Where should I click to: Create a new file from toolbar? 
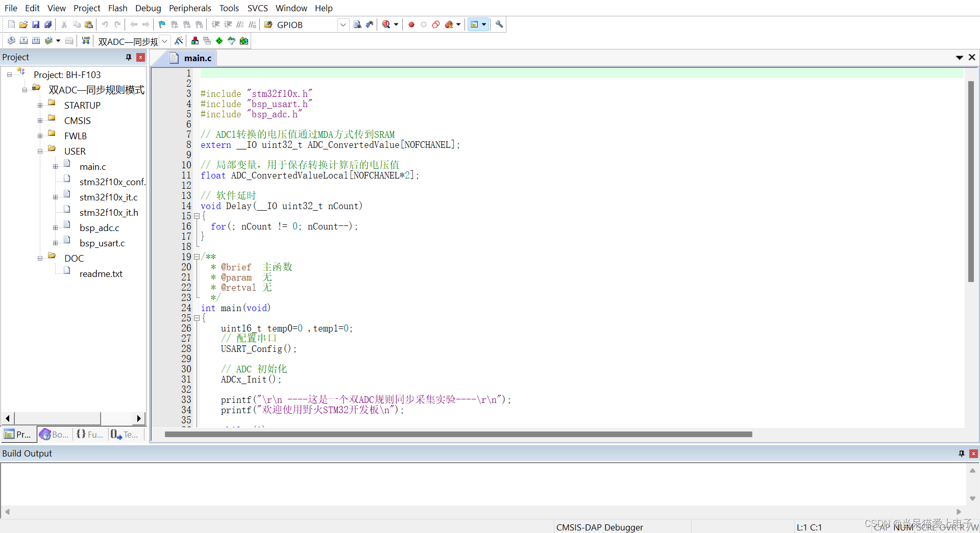point(11,24)
